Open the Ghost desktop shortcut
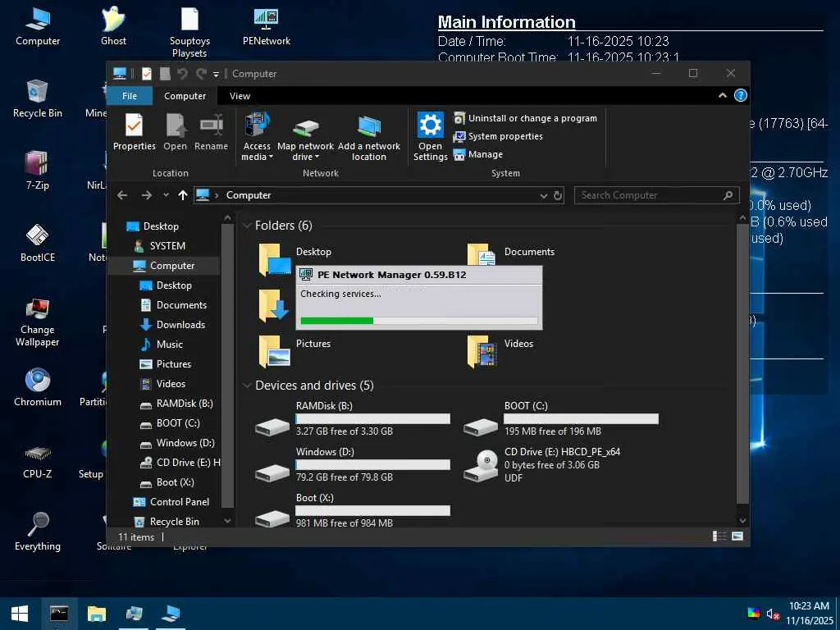 pyautogui.click(x=113, y=27)
